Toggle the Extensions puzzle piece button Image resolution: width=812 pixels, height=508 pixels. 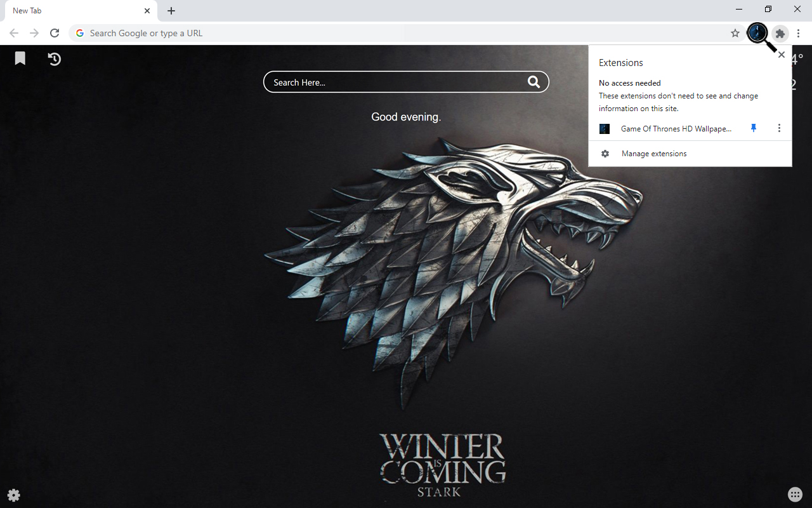pyautogui.click(x=780, y=33)
